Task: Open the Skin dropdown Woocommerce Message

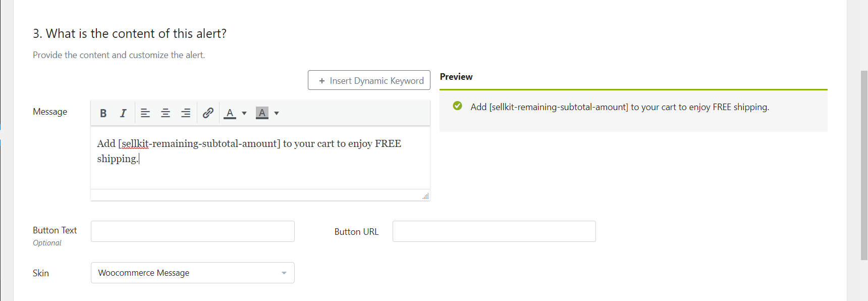Action: [x=193, y=273]
